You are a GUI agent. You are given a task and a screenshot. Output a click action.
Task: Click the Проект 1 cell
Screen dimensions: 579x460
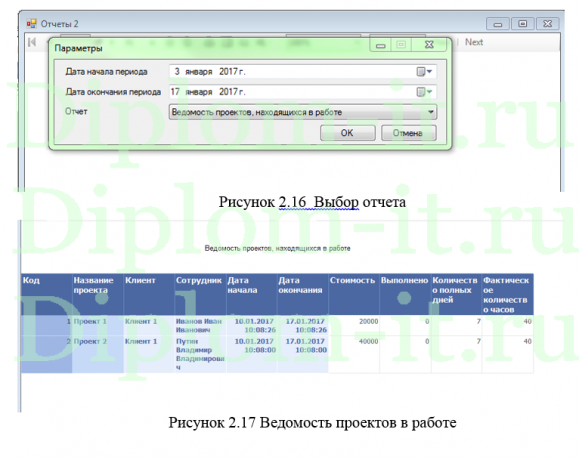click(98, 325)
